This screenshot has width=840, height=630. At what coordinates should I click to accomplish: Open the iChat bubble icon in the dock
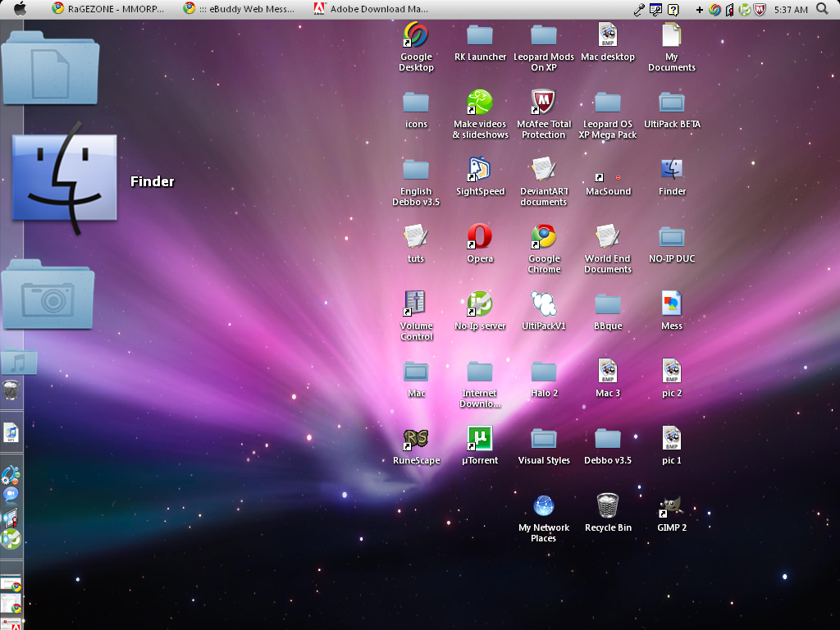pos(11,494)
